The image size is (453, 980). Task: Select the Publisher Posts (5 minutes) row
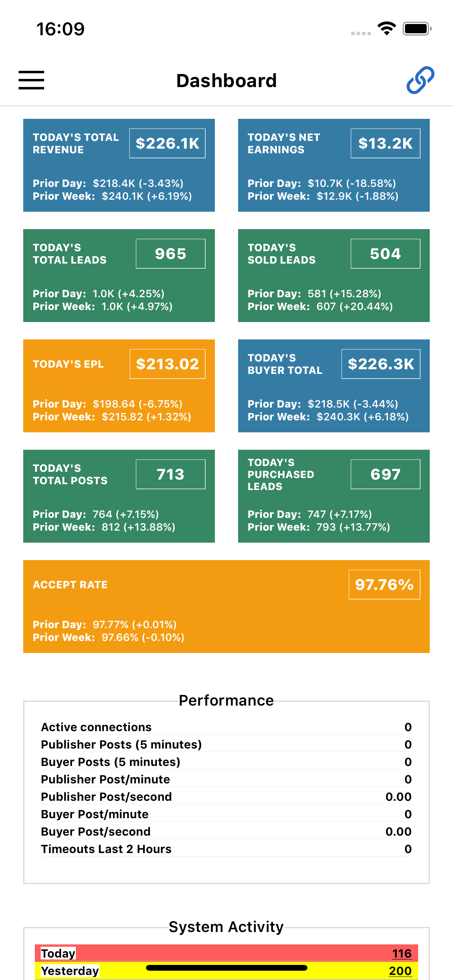pos(226,744)
